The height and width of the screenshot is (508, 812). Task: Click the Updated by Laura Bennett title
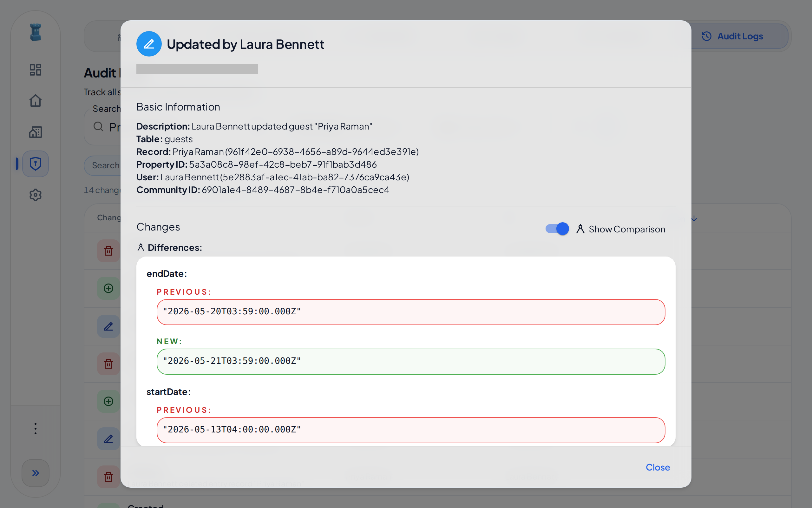click(x=245, y=44)
